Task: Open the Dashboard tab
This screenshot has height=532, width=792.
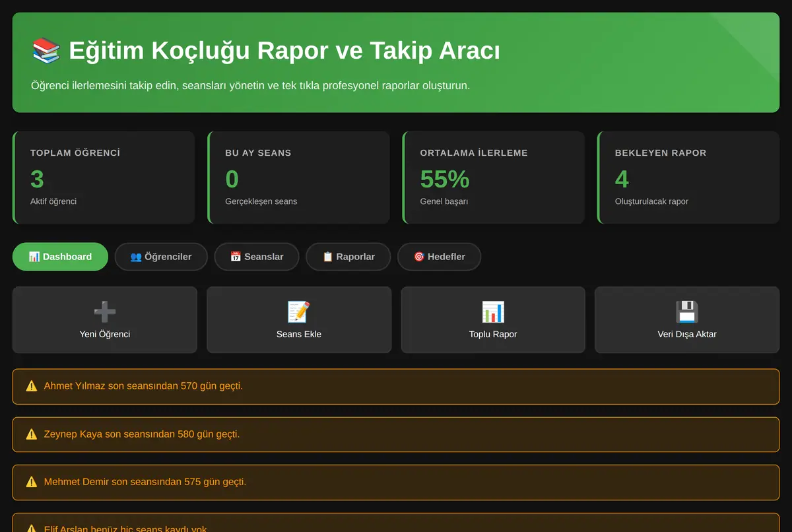Action: tap(60, 257)
